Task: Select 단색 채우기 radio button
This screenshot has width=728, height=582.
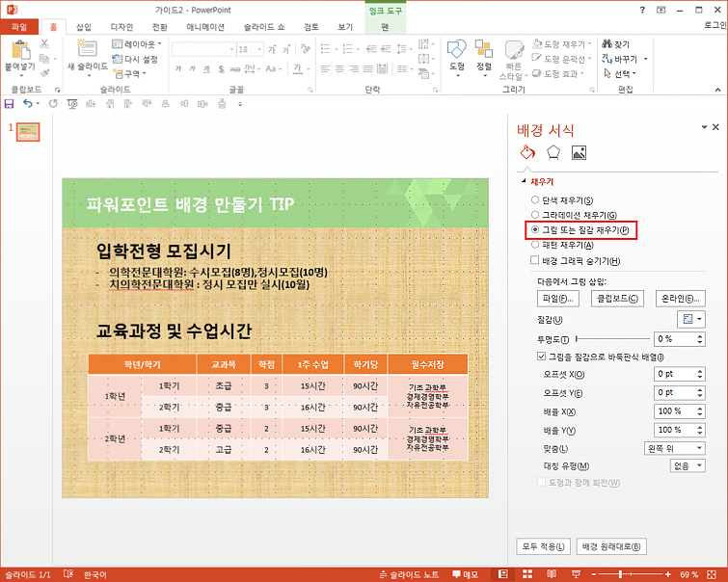Action: tap(535, 200)
